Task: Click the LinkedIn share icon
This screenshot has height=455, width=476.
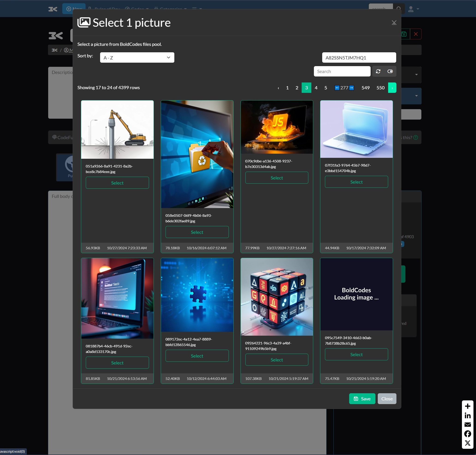Action: click(x=467, y=415)
